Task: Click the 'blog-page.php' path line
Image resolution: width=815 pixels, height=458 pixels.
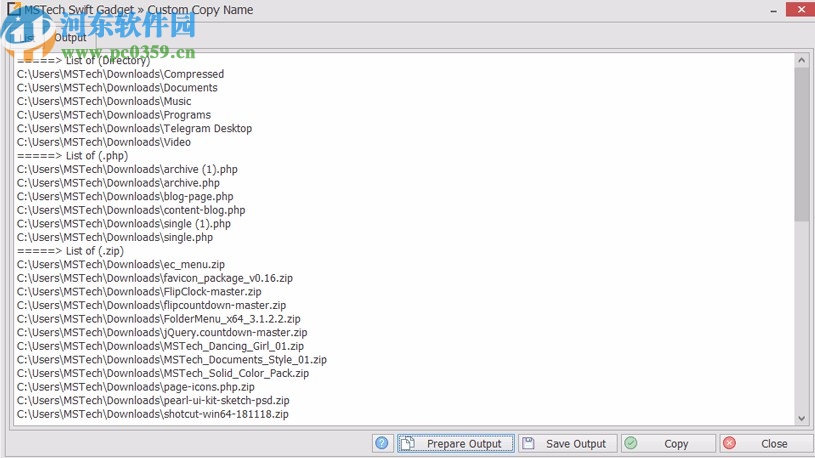Action: (x=125, y=197)
